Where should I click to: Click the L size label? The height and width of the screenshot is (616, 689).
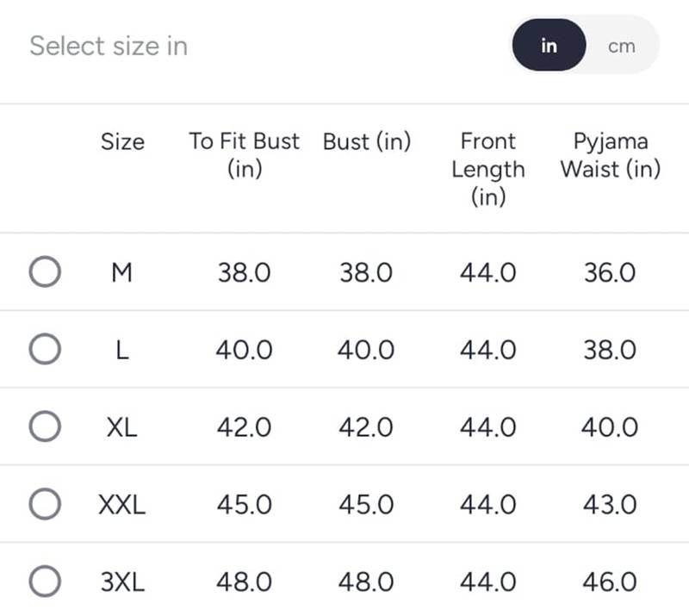click(x=122, y=351)
